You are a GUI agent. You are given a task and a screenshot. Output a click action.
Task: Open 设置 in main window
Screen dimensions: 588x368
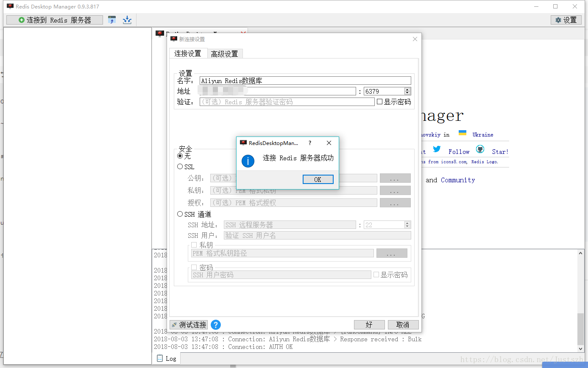[x=566, y=20]
